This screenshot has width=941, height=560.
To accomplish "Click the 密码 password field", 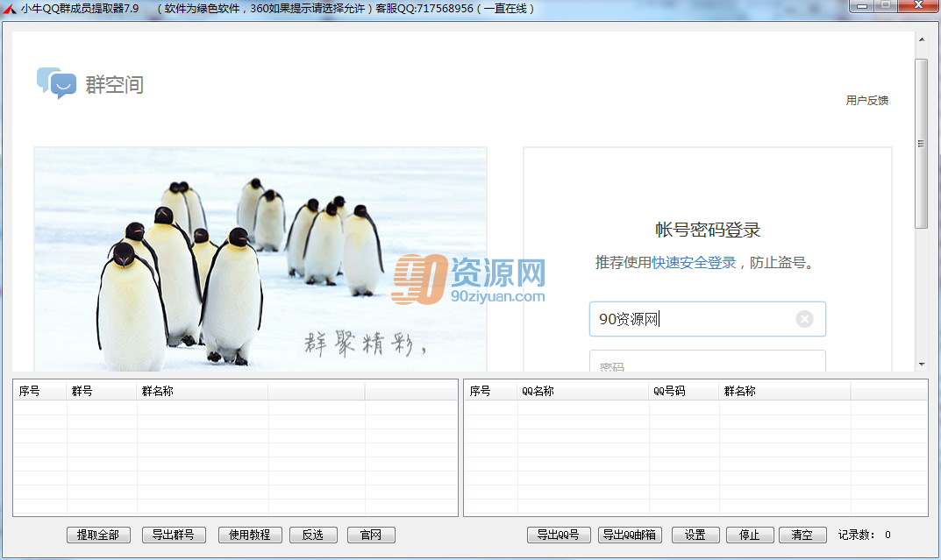I will 707,361.
